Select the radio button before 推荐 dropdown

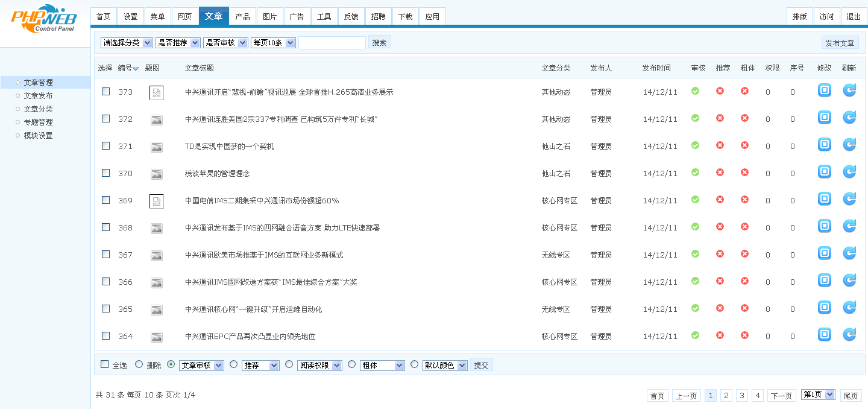(x=234, y=364)
